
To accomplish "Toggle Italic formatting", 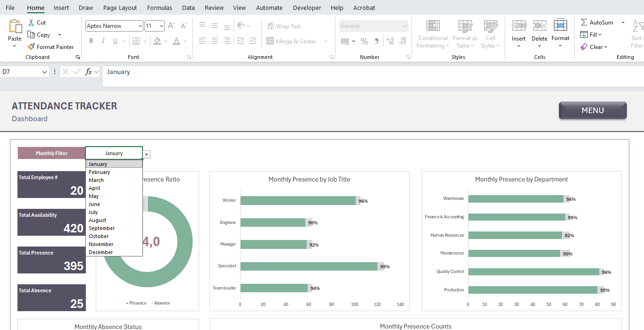I will [103, 41].
